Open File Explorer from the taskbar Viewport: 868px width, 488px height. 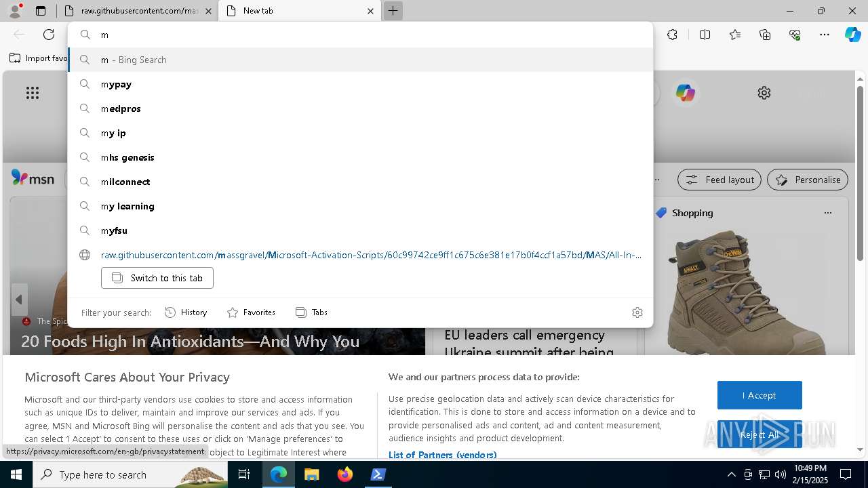(x=311, y=474)
